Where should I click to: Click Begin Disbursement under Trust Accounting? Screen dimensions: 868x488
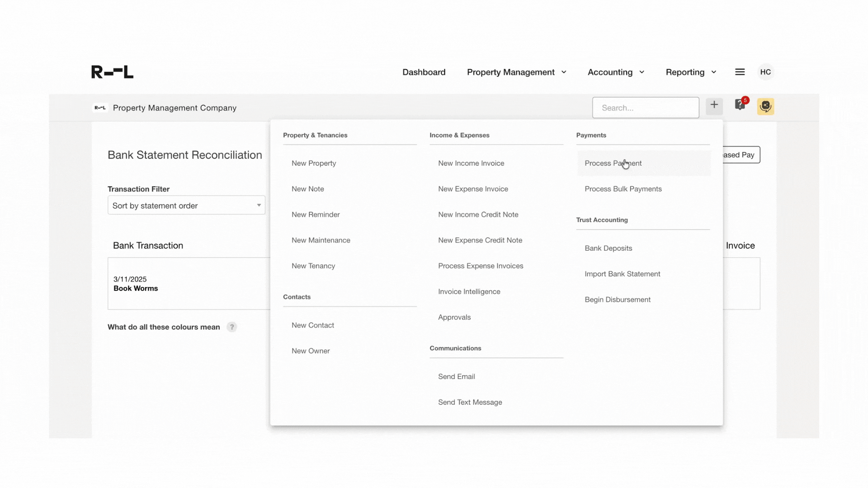click(618, 299)
